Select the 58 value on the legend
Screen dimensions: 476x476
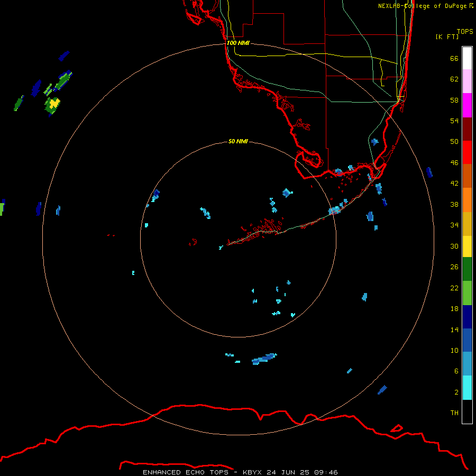[454, 100]
